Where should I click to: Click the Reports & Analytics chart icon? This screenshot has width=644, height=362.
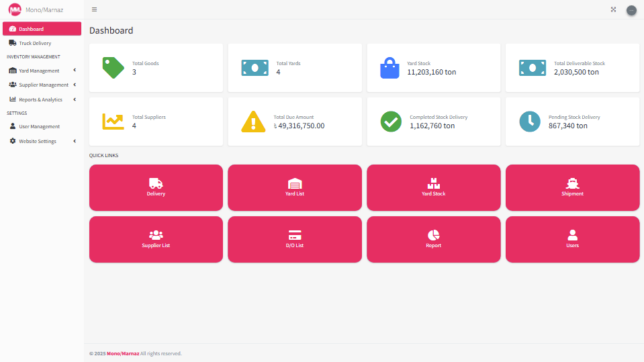tap(13, 99)
